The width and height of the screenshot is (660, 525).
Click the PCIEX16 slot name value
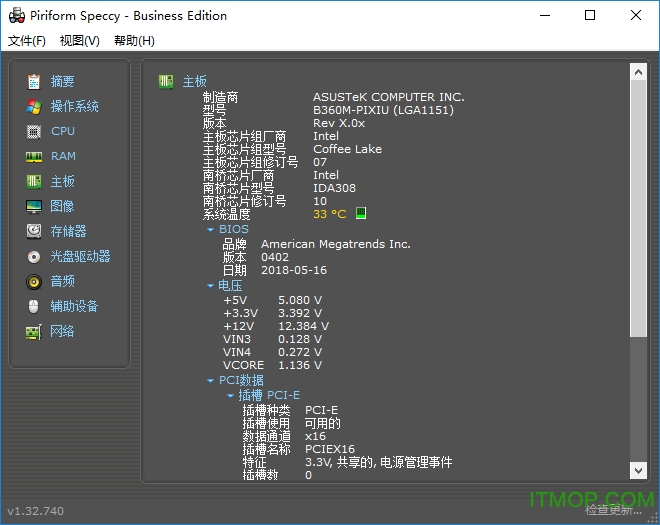point(330,449)
